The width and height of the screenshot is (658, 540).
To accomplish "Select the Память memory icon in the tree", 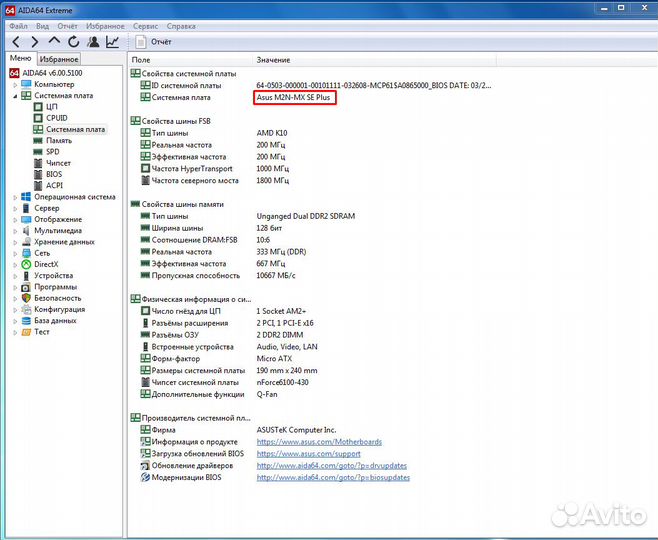I will [38, 141].
